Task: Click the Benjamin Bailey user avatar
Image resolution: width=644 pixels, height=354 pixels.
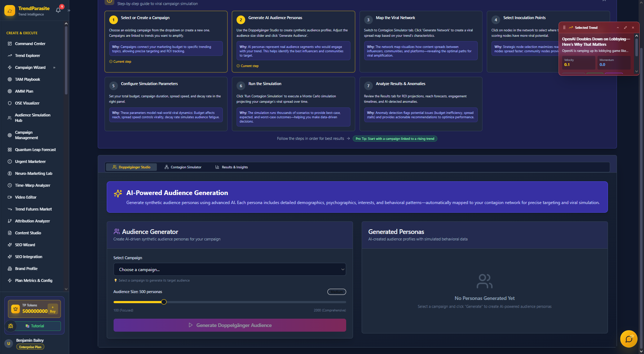Action: (x=9, y=344)
